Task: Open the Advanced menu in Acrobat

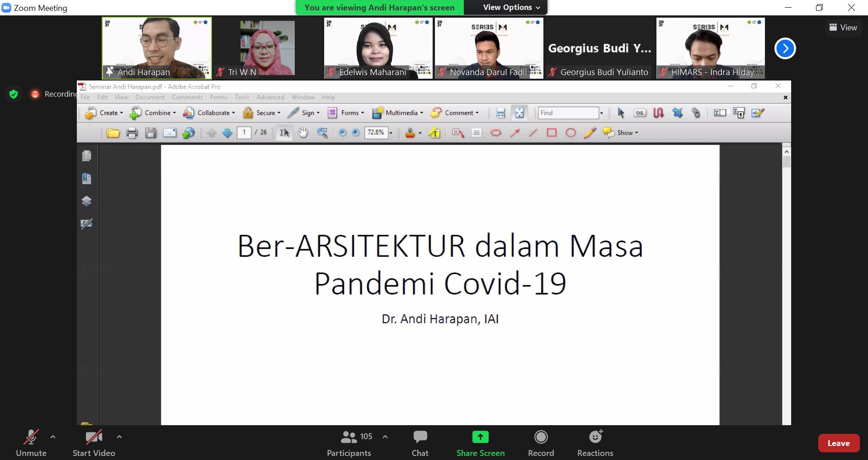Action: [270, 97]
